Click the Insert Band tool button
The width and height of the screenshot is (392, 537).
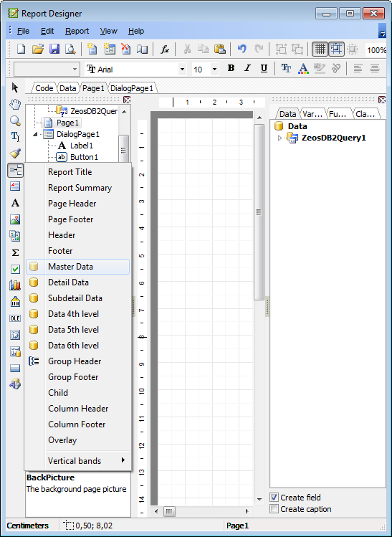click(x=15, y=170)
